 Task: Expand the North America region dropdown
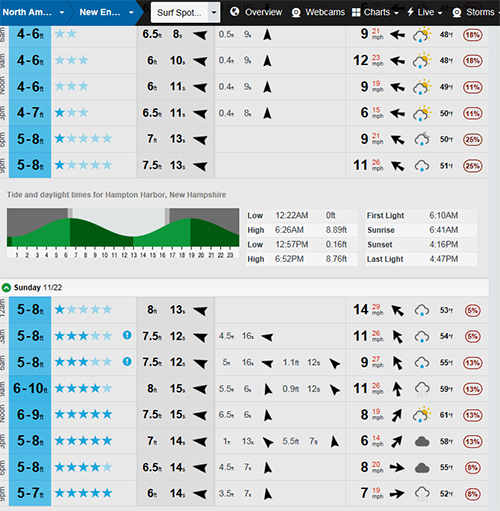coord(33,12)
